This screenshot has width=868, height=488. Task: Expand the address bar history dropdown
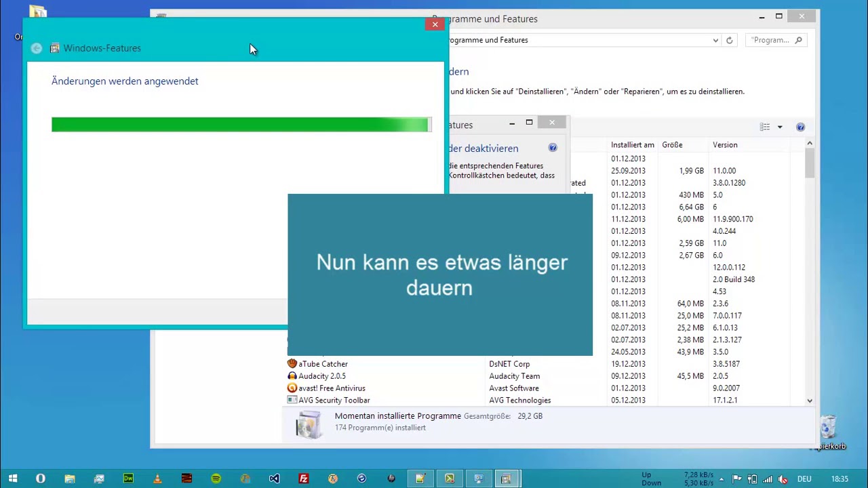click(x=715, y=40)
